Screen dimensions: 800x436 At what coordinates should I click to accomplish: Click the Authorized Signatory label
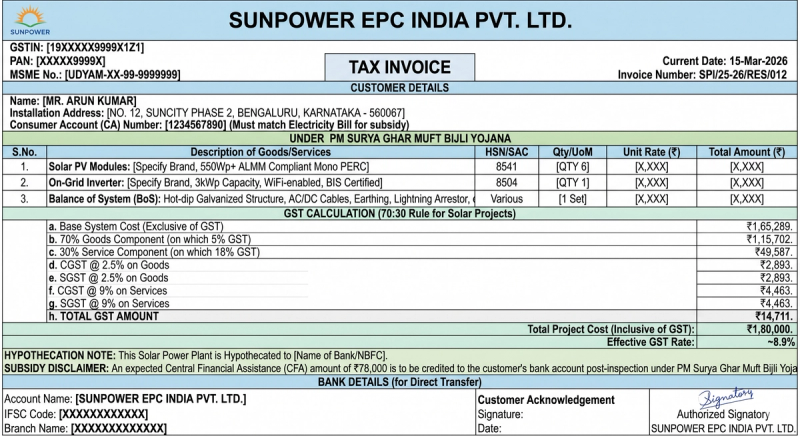(x=723, y=415)
